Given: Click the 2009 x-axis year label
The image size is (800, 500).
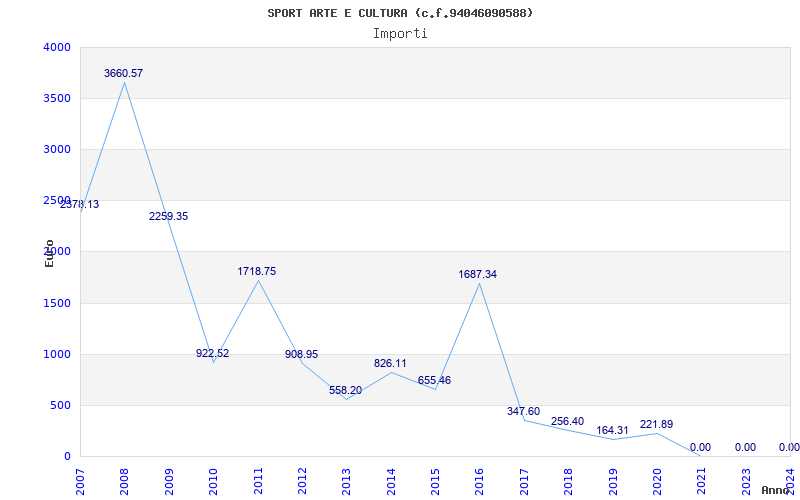Looking at the screenshot, I should [x=169, y=481].
